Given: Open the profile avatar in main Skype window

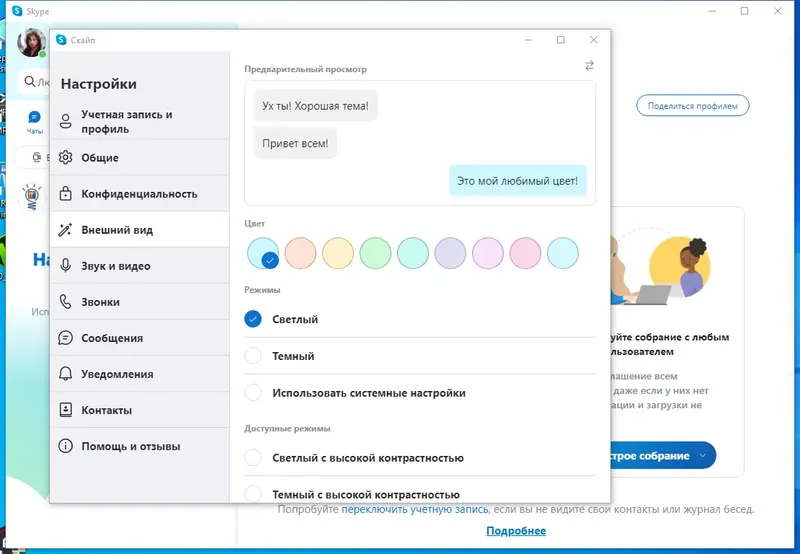Looking at the screenshot, I should point(31,42).
